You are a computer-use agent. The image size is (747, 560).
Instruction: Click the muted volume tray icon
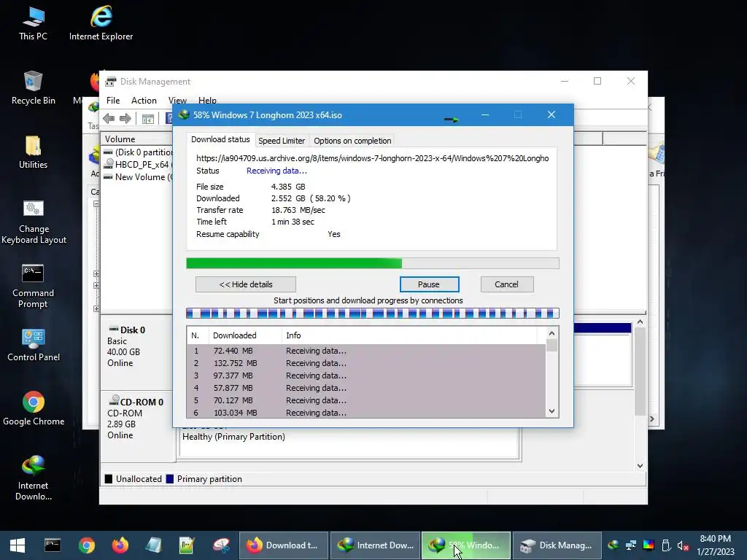pyautogui.click(x=683, y=545)
